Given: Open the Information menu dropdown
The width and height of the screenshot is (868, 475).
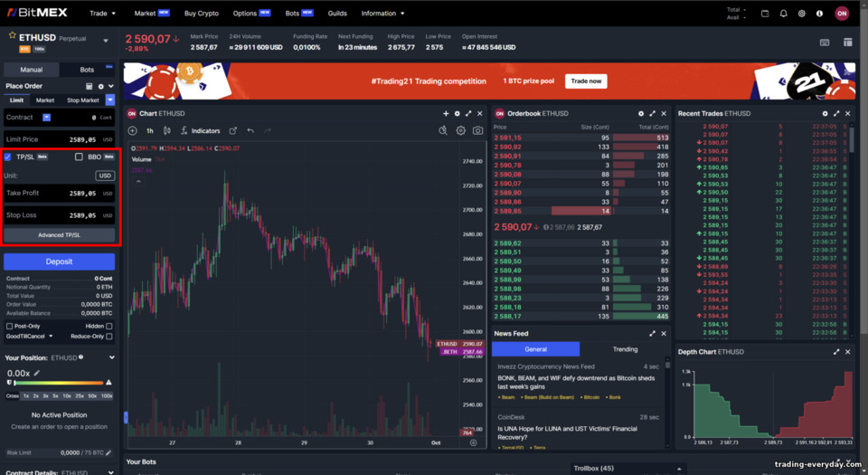Looking at the screenshot, I should [x=382, y=14].
